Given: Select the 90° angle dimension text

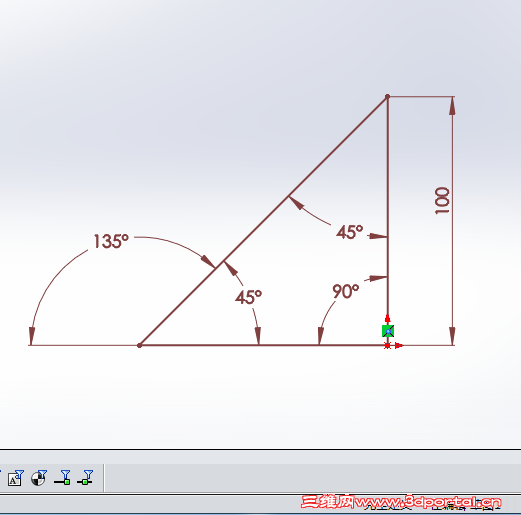Looking at the screenshot, I should click(x=346, y=291).
